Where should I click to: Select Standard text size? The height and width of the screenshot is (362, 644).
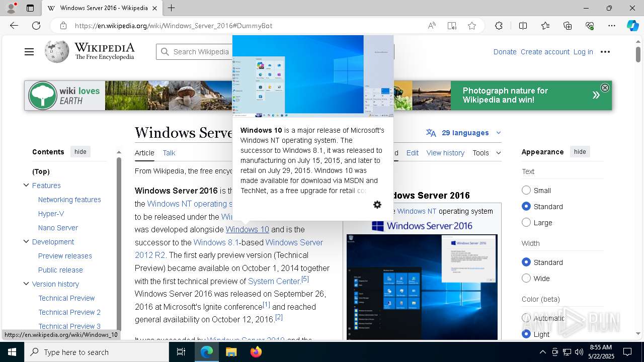pyautogui.click(x=526, y=206)
